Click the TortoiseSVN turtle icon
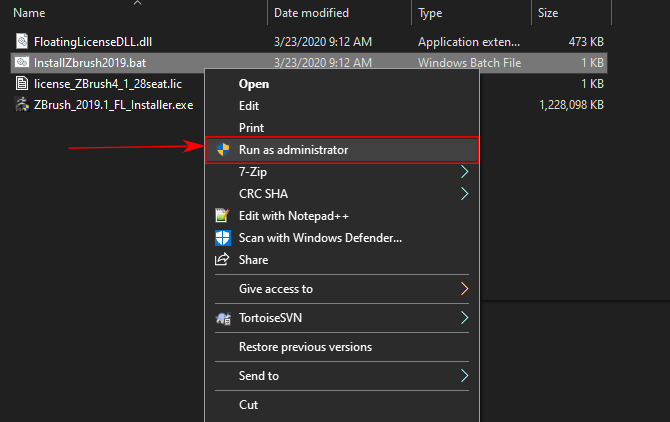 click(x=223, y=318)
